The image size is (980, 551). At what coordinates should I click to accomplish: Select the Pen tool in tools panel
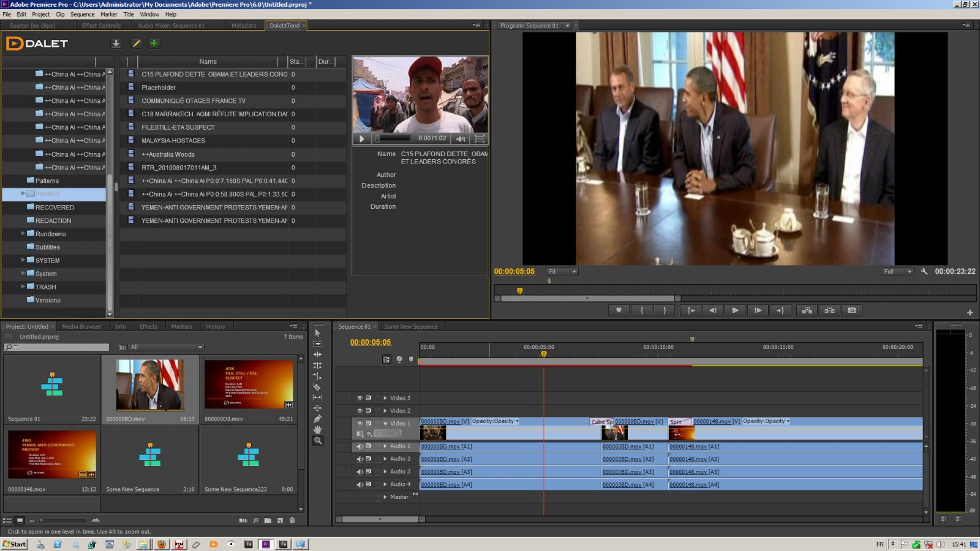[x=317, y=419]
